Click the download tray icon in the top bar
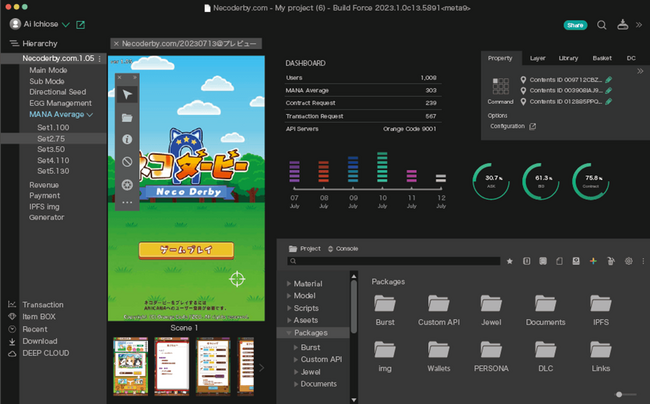This screenshot has width=650, height=405. (622, 25)
